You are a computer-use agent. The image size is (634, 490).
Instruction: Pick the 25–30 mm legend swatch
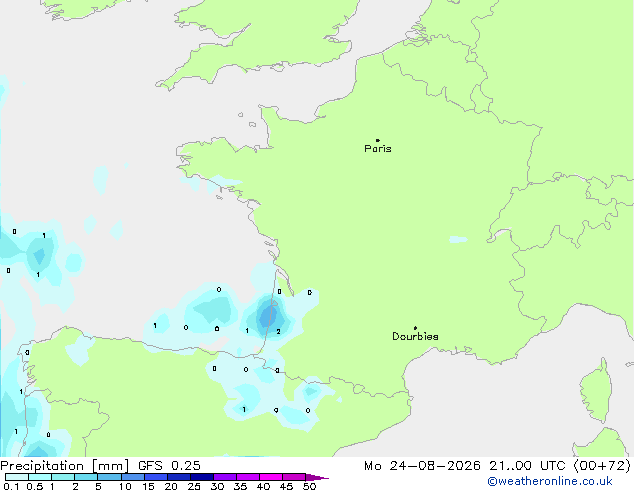pyautogui.click(x=202, y=477)
